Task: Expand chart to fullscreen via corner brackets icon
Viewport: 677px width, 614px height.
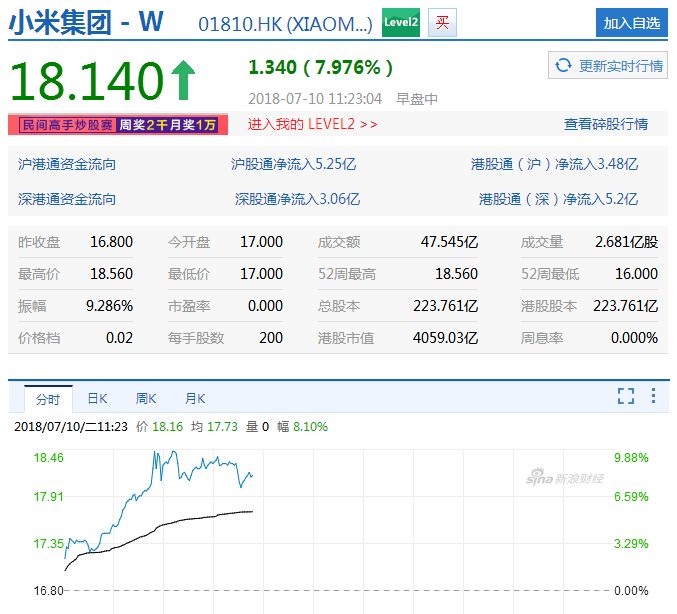Action: pyautogui.click(x=626, y=396)
